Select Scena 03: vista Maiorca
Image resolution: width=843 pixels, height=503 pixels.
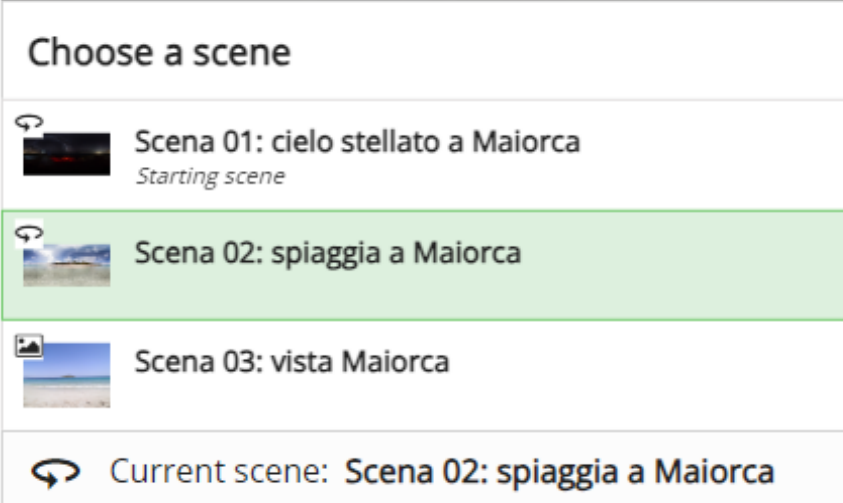292,361
